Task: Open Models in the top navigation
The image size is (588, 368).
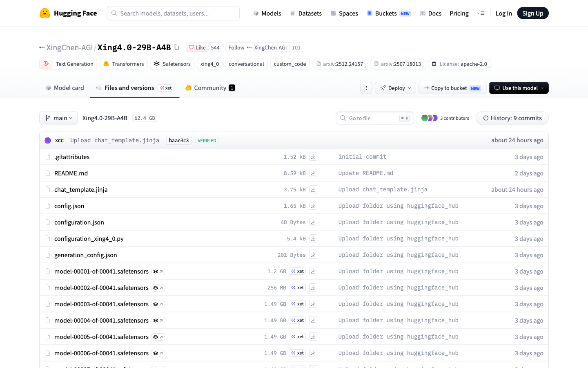Action: (267, 13)
